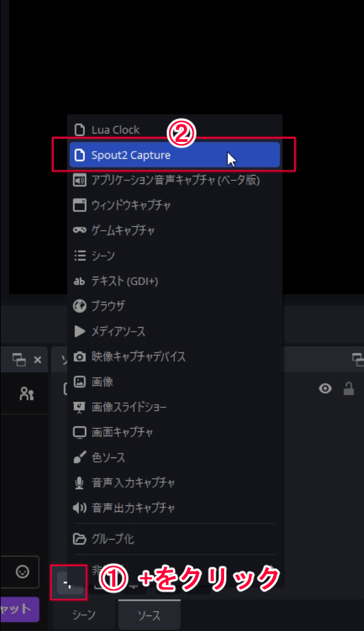This screenshot has height=631, width=364.
Task: Switch to the シーン tab
Action: pos(84,615)
